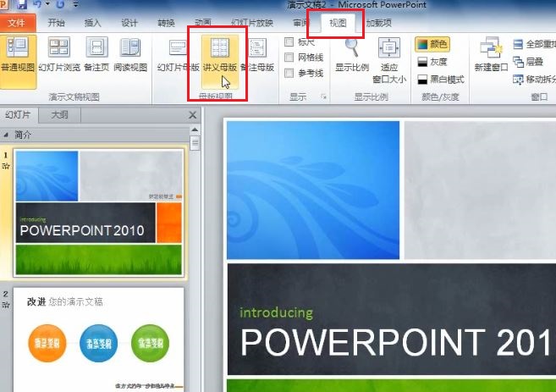This screenshot has height=392, width=556.
Task: Open Customize Quick Access Toolbar dropdown
Action: click(x=76, y=4)
